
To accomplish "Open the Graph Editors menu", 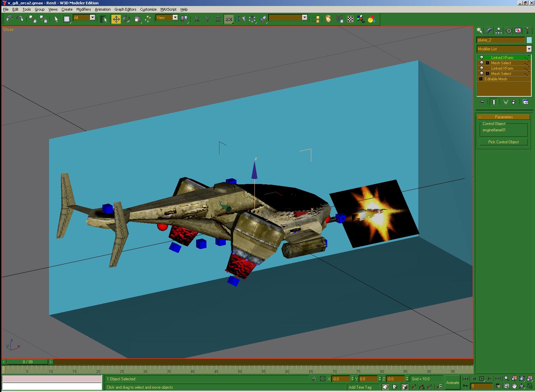I will [x=125, y=9].
